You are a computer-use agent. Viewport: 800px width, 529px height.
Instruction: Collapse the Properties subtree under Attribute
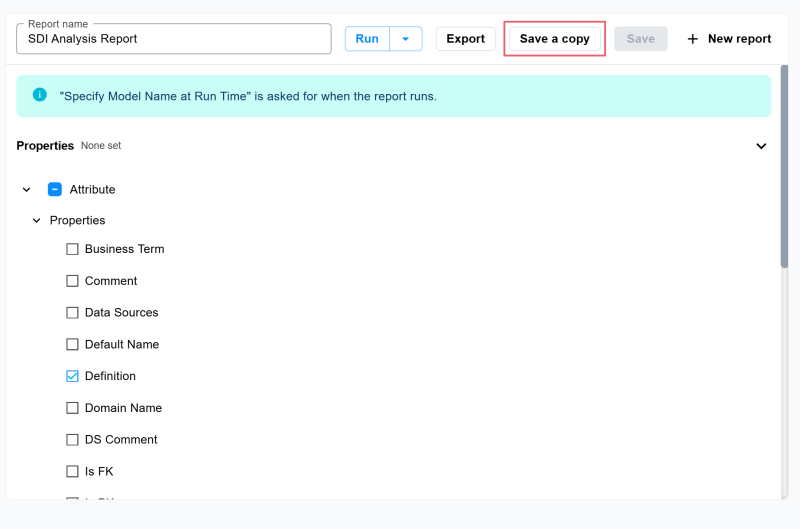37,220
